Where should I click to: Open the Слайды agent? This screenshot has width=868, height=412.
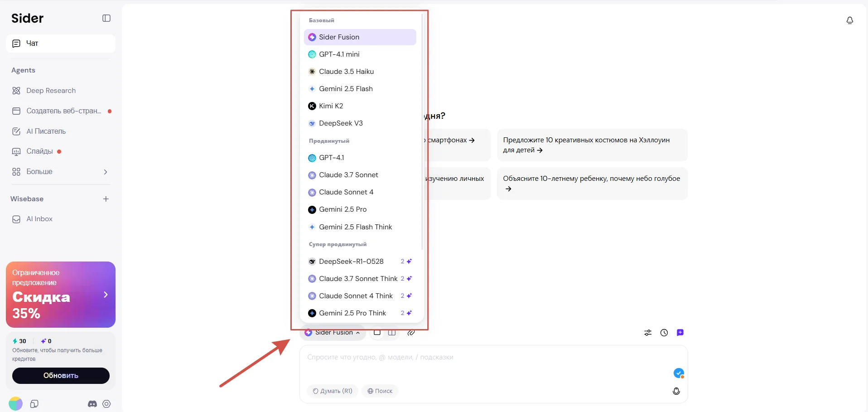coord(61,151)
